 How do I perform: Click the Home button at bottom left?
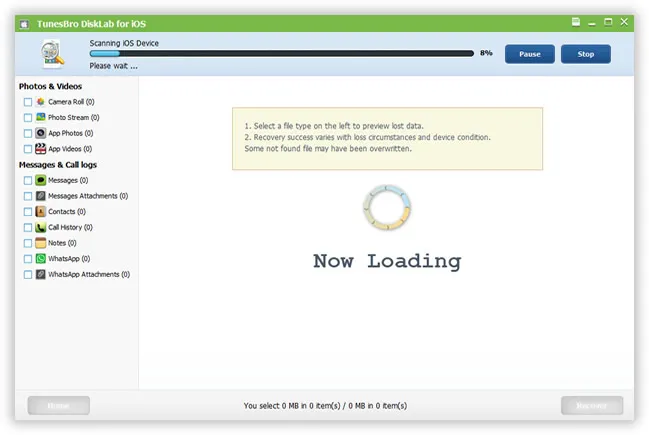pyautogui.click(x=59, y=405)
